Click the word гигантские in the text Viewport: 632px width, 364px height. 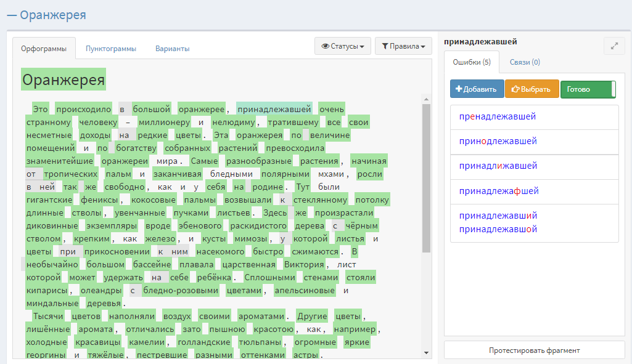click(x=49, y=200)
